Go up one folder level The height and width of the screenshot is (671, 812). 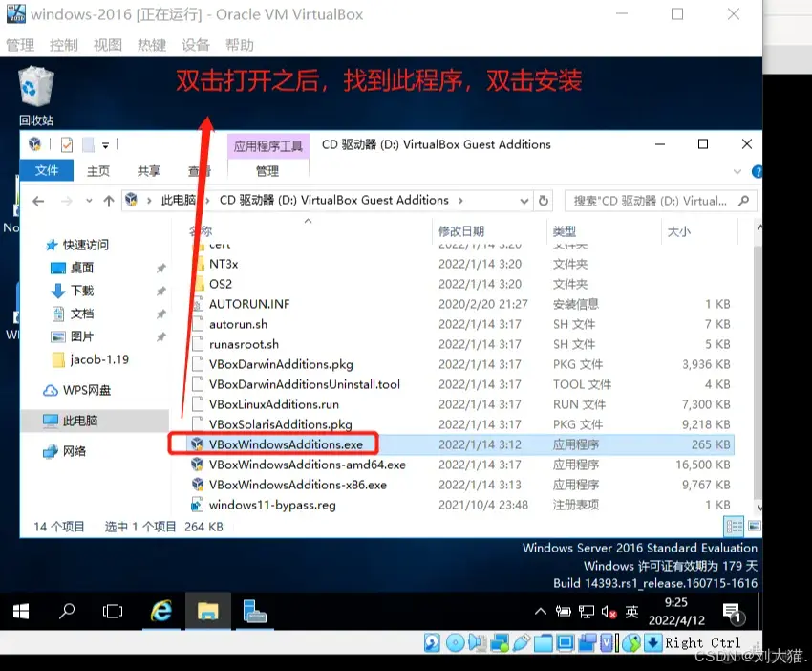click(x=108, y=201)
